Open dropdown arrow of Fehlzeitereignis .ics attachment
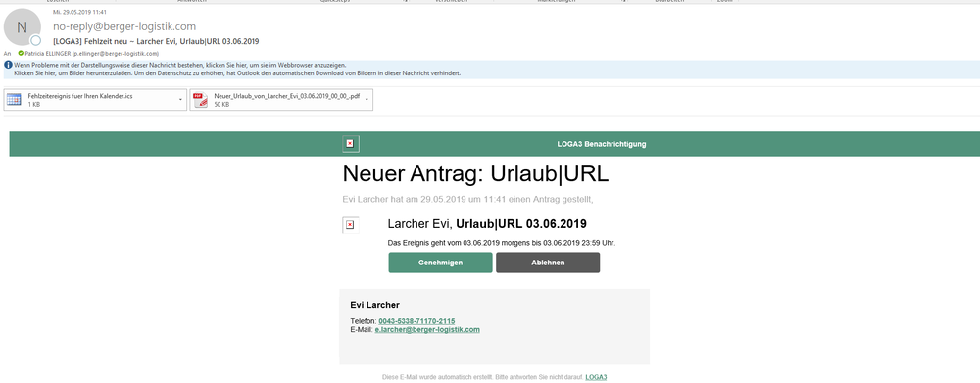The image size is (980, 383). [180, 100]
